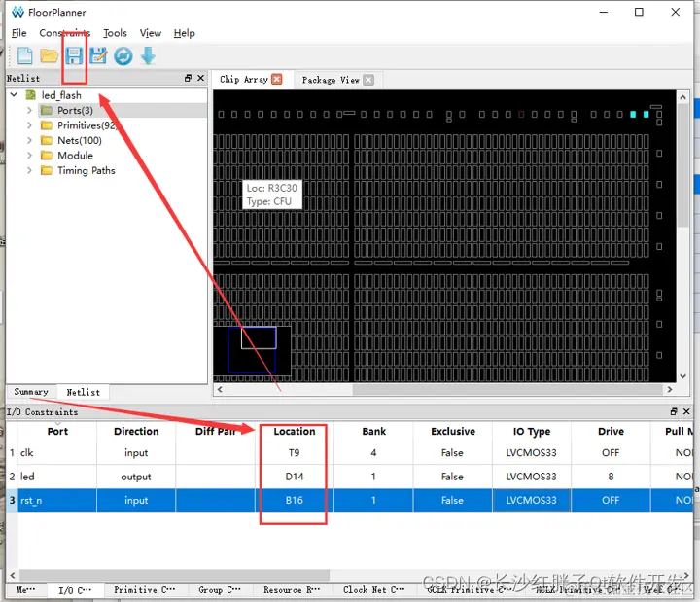
Task: Select Timing Paths in the netlist tree
Action: pyautogui.click(x=87, y=170)
